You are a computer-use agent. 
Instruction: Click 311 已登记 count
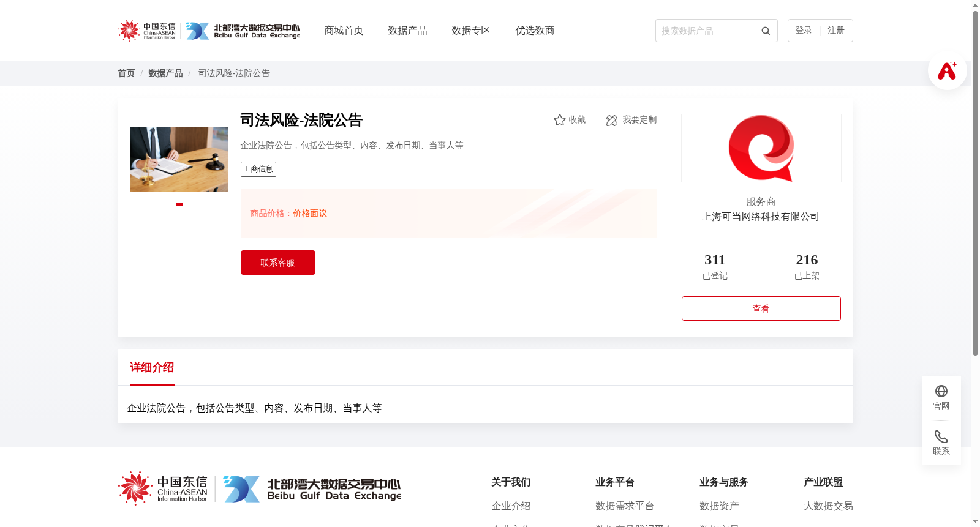(x=715, y=267)
